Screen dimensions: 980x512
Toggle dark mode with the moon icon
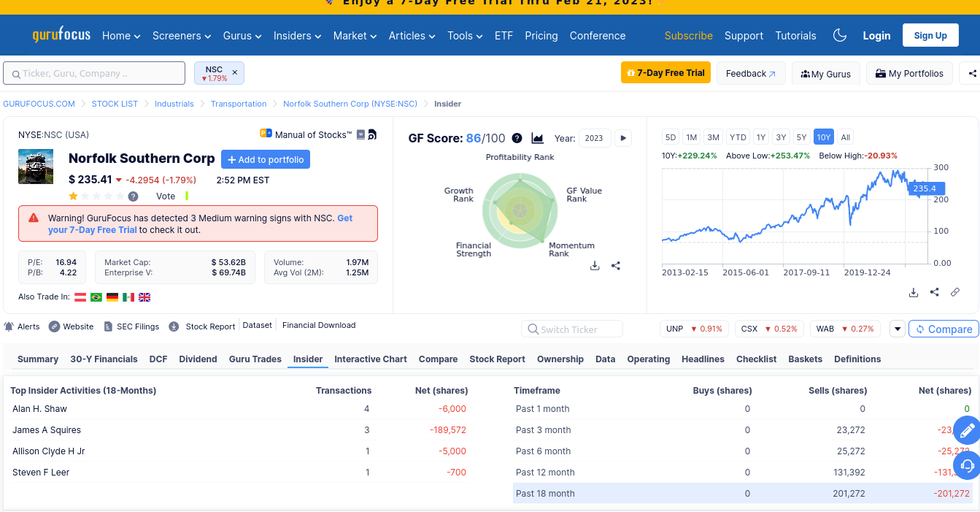[840, 35]
